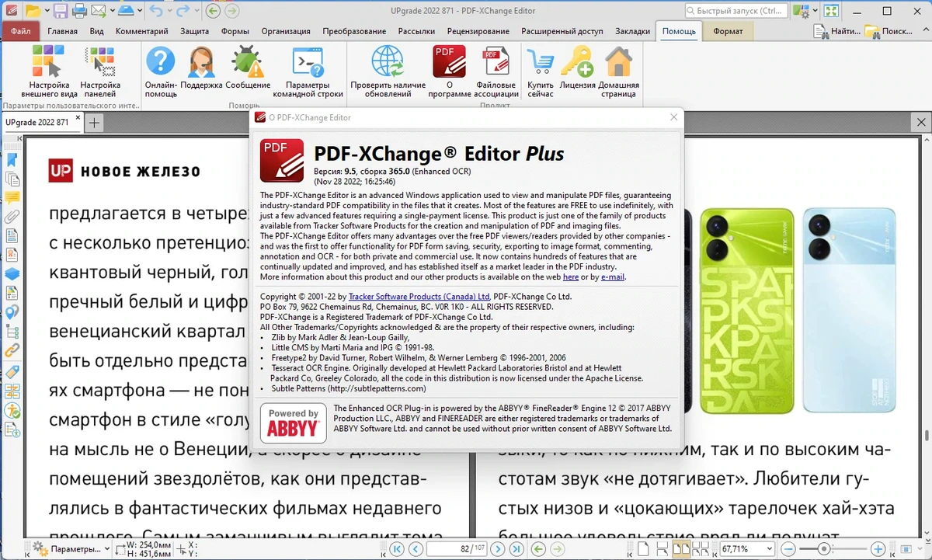
Task: Close the О PDF-XChange Editor dialog
Action: tap(673, 117)
